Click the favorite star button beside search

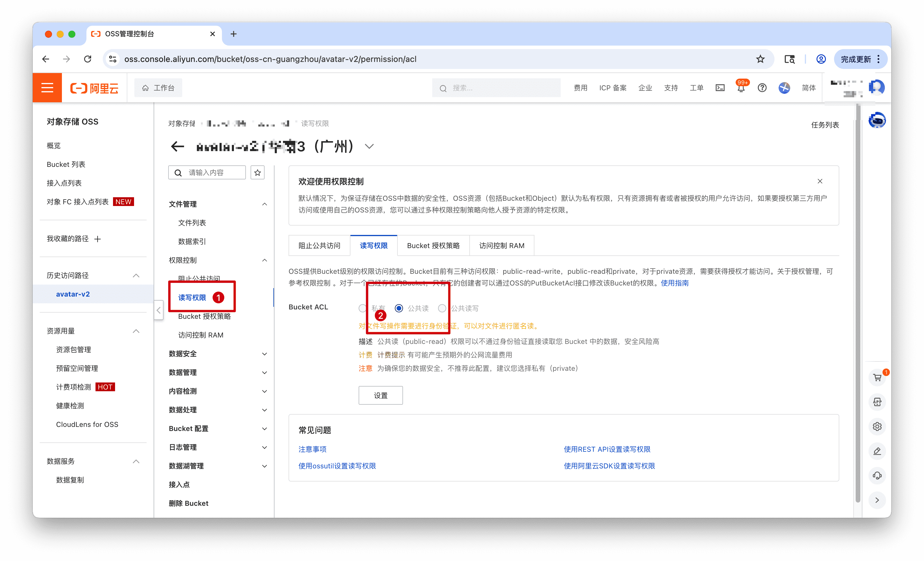pos(257,173)
